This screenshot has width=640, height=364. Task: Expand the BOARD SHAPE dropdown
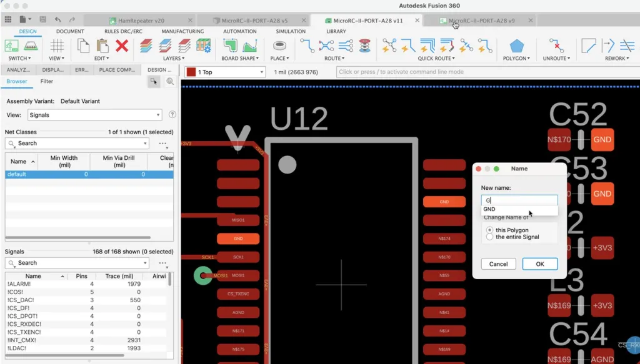[x=240, y=58]
